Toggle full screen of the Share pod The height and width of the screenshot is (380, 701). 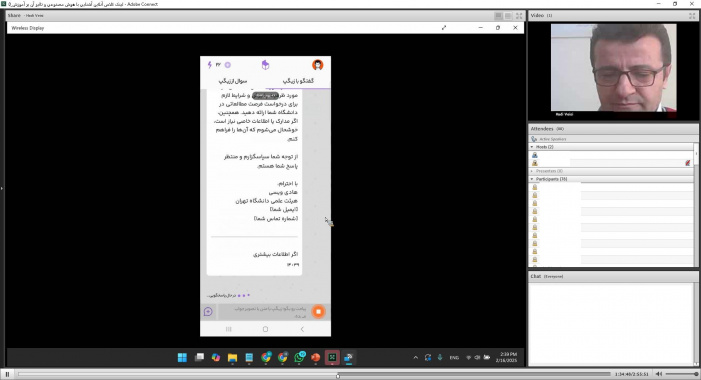pos(519,16)
